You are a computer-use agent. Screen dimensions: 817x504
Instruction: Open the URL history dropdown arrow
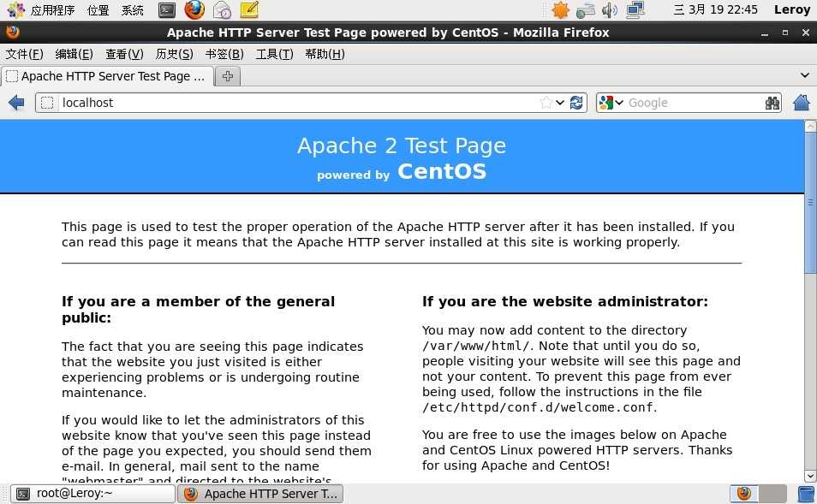coord(559,103)
